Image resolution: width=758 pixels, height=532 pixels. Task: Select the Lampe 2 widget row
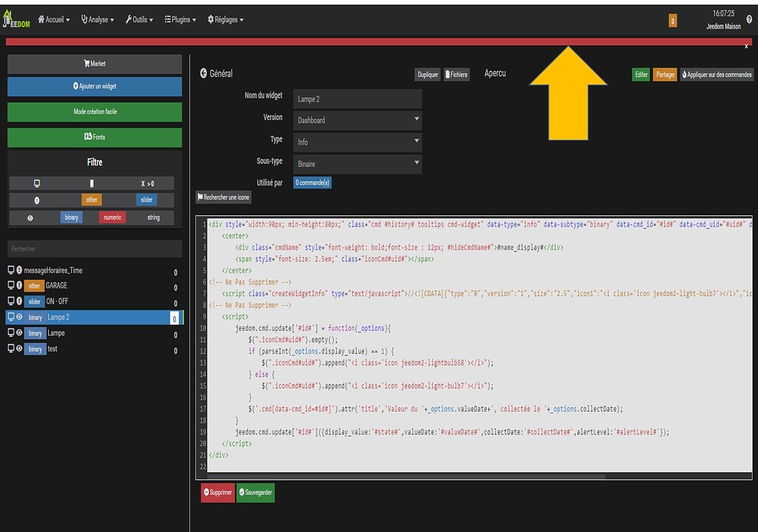(x=94, y=317)
